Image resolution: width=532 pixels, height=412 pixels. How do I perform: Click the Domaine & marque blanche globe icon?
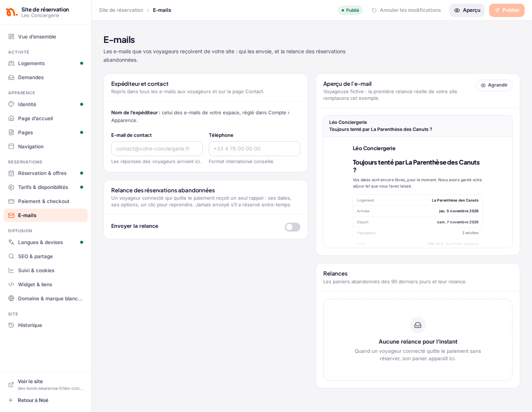coord(11,298)
